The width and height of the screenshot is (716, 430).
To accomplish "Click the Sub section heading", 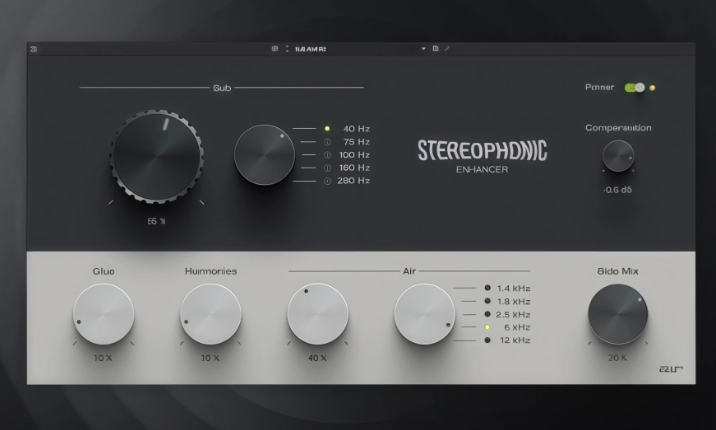I will click(222, 88).
